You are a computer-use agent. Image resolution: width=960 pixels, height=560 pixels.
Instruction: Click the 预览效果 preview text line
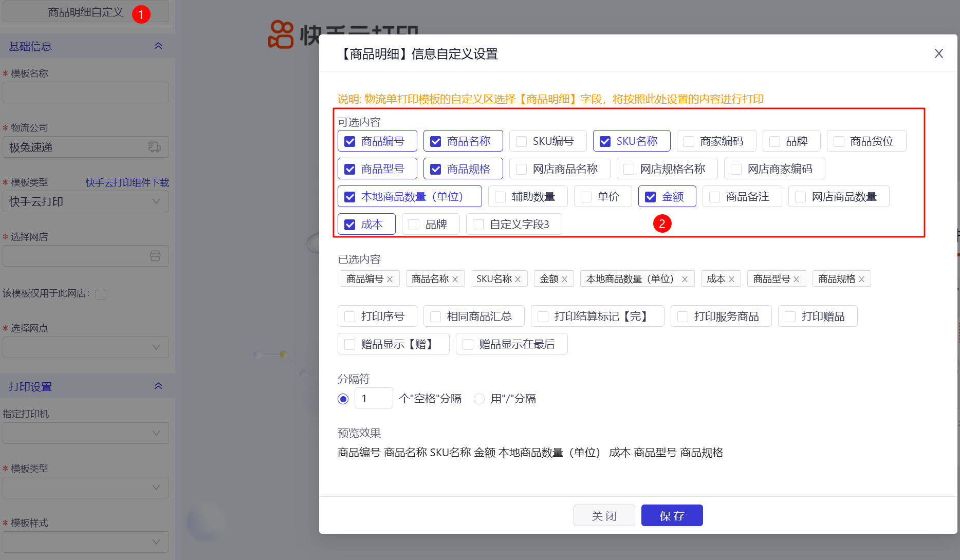click(x=530, y=453)
